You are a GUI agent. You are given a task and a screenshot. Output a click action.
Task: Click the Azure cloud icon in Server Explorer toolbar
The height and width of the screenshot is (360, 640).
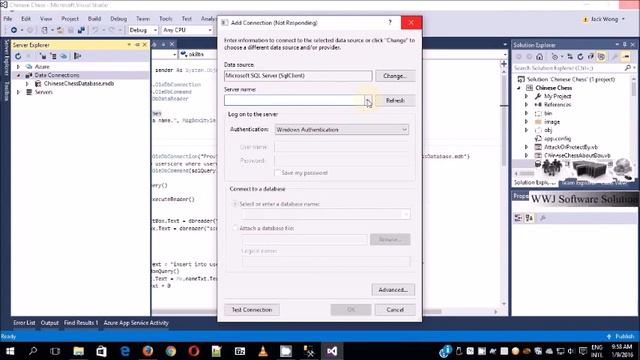(x=64, y=56)
